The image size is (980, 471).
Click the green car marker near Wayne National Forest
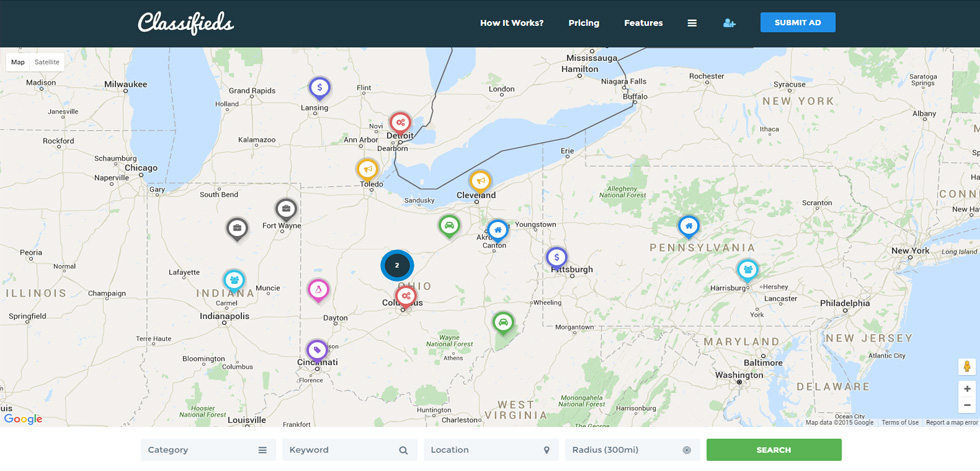click(503, 324)
